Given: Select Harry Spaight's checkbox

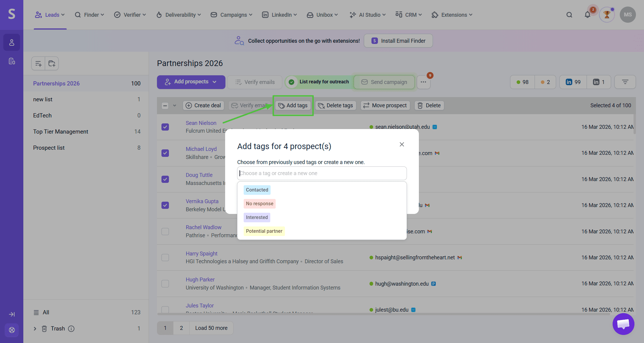Looking at the screenshot, I should point(165,258).
